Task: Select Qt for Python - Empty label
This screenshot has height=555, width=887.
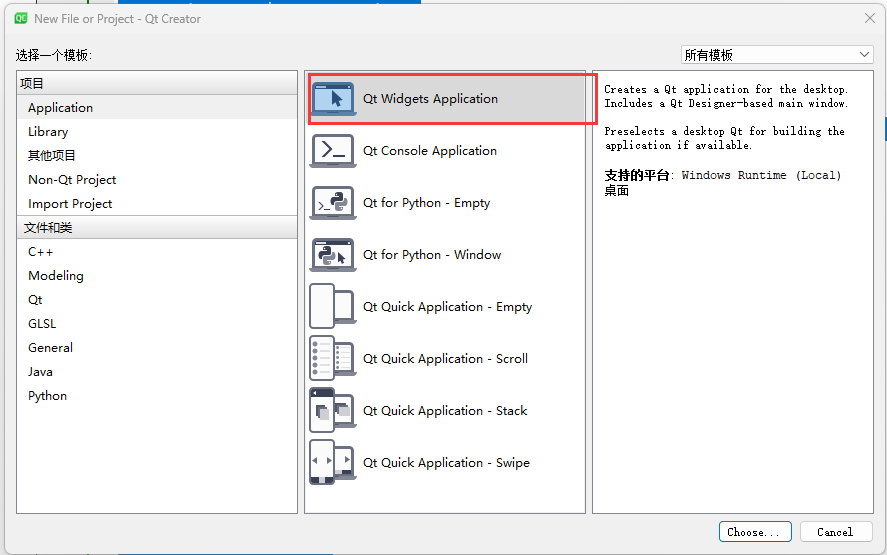Action: [426, 203]
